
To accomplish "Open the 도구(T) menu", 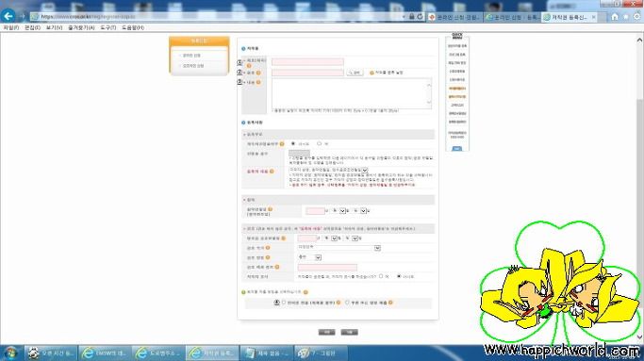I will (x=108, y=27).
